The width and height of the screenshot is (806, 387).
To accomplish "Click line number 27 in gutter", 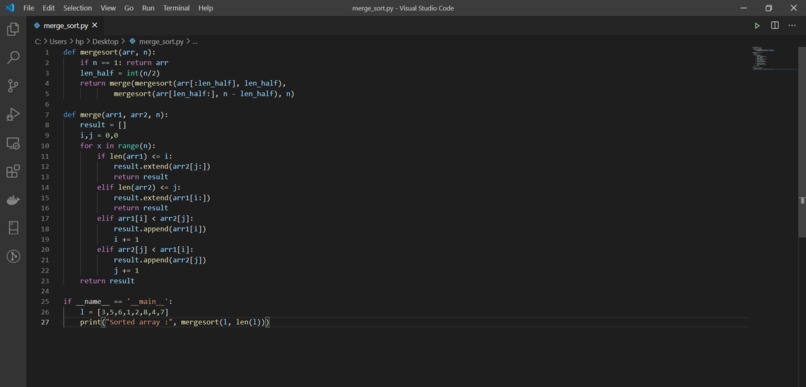I will tap(46, 322).
